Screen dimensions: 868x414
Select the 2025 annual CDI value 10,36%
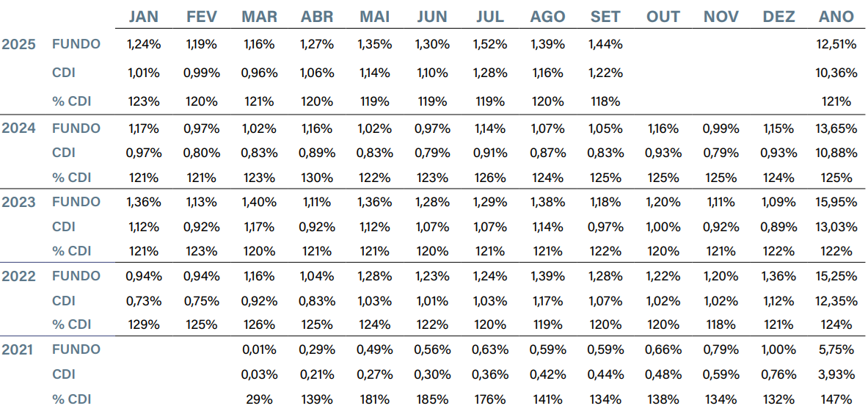836,73
